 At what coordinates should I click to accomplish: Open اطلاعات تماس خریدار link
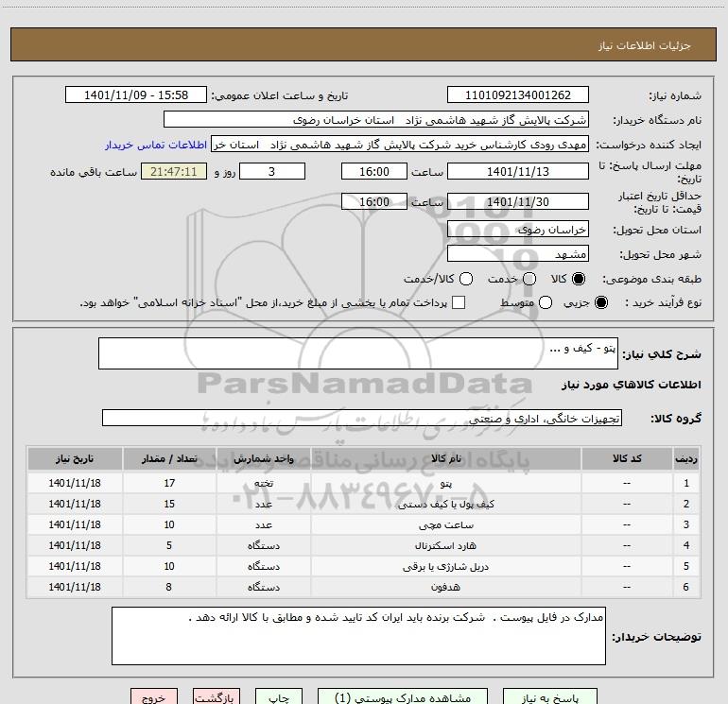point(156,145)
